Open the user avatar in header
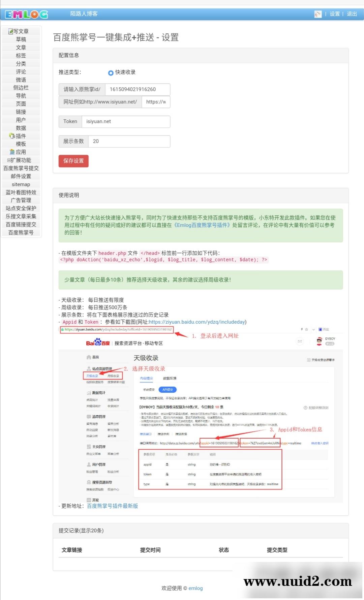364x600 pixels. (x=318, y=14)
